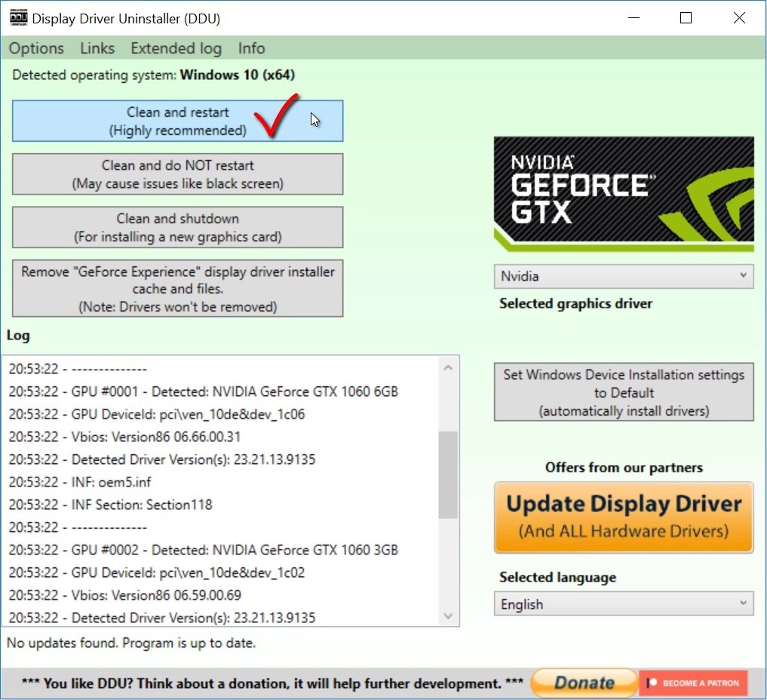Open the Info menu
This screenshot has height=700, width=767.
(251, 48)
